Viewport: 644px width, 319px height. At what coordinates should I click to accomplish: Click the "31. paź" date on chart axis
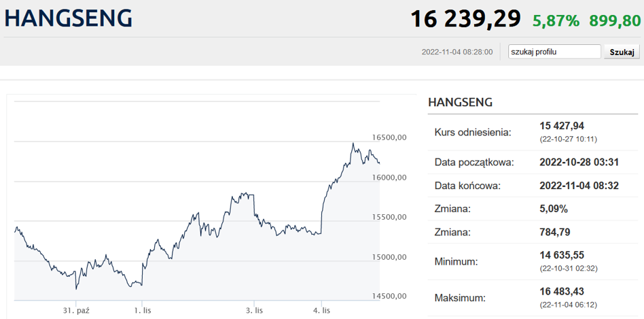coord(77,310)
